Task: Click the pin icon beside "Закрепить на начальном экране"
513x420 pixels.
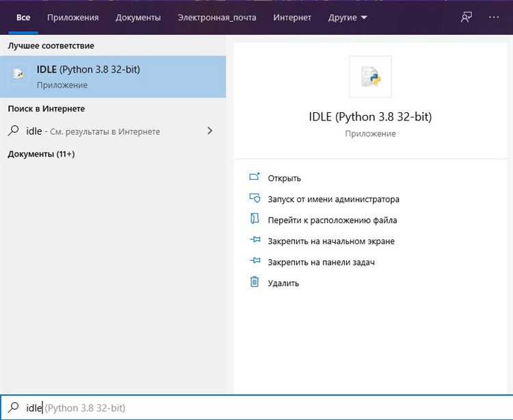Action: pos(255,239)
